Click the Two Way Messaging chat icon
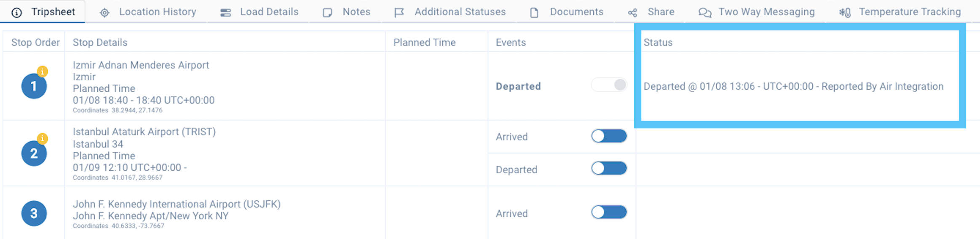The width and height of the screenshot is (980, 239). (x=705, y=13)
